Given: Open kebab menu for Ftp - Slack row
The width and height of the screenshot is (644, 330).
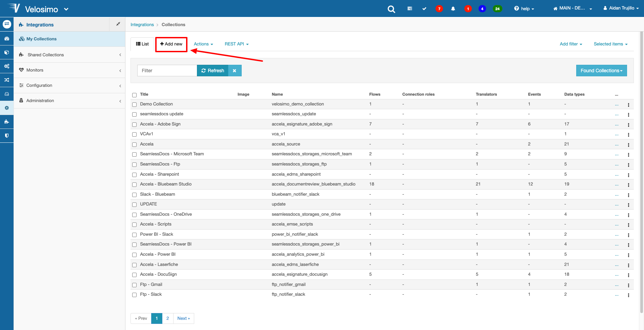Looking at the screenshot, I should point(628,295).
